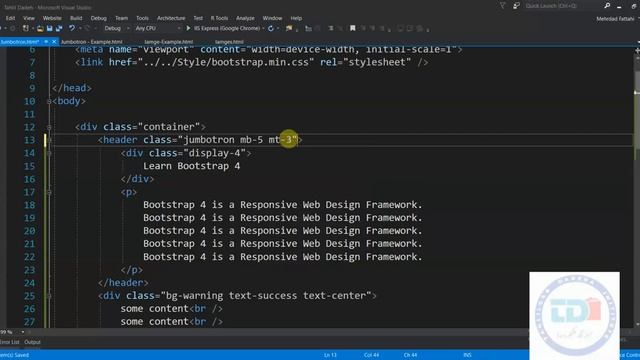Open the Window menu
This screenshot has width=640, height=360.
272,18
